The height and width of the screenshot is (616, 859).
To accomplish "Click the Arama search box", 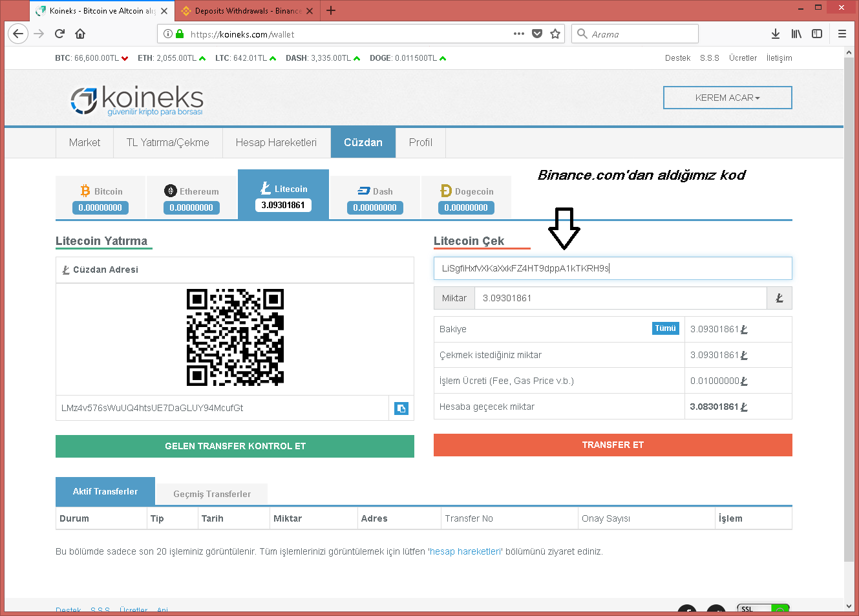I will (x=635, y=34).
